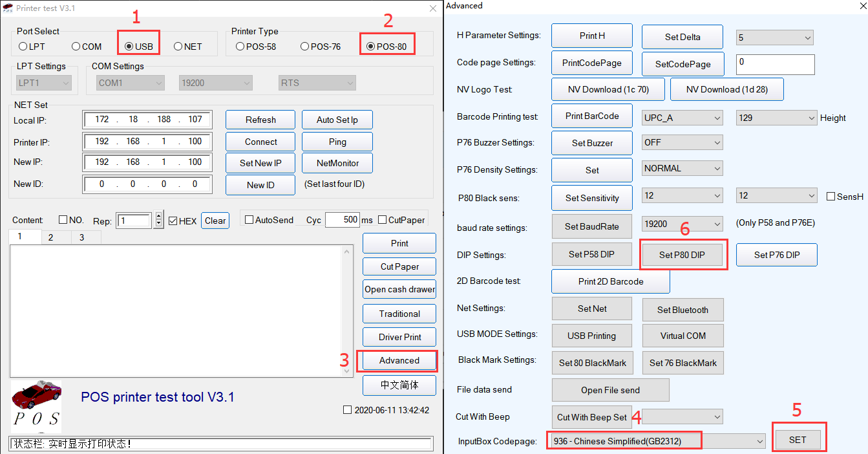Click the POS car logo image
868x454 pixels.
coord(36,406)
